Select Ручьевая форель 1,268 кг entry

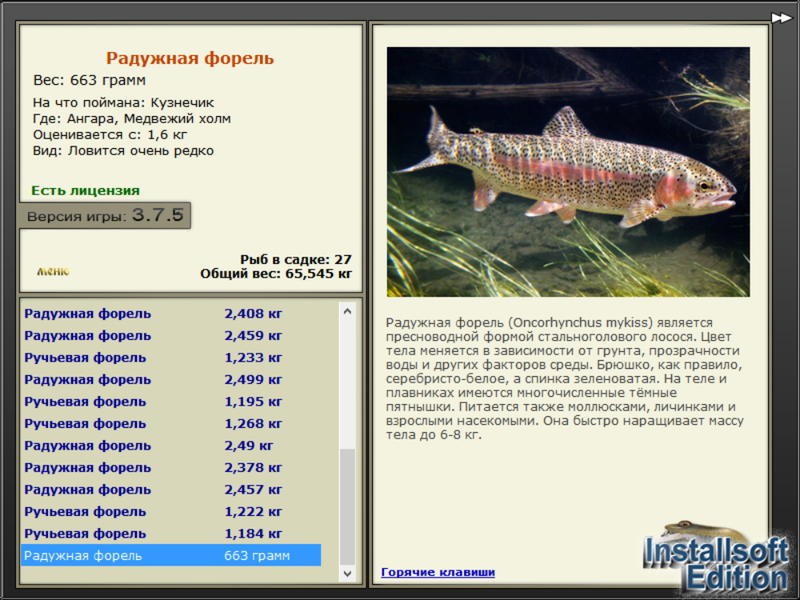[x=171, y=423]
